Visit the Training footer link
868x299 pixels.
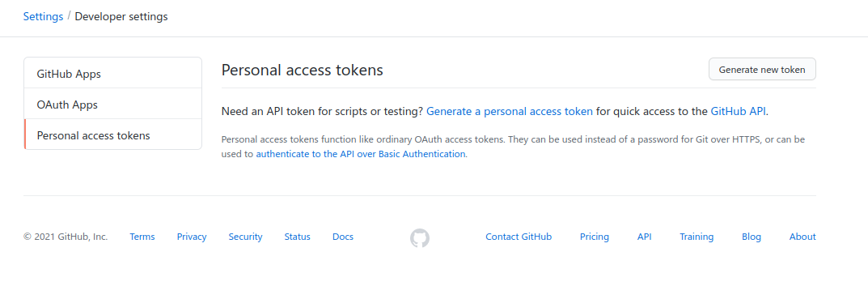coord(697,237)
